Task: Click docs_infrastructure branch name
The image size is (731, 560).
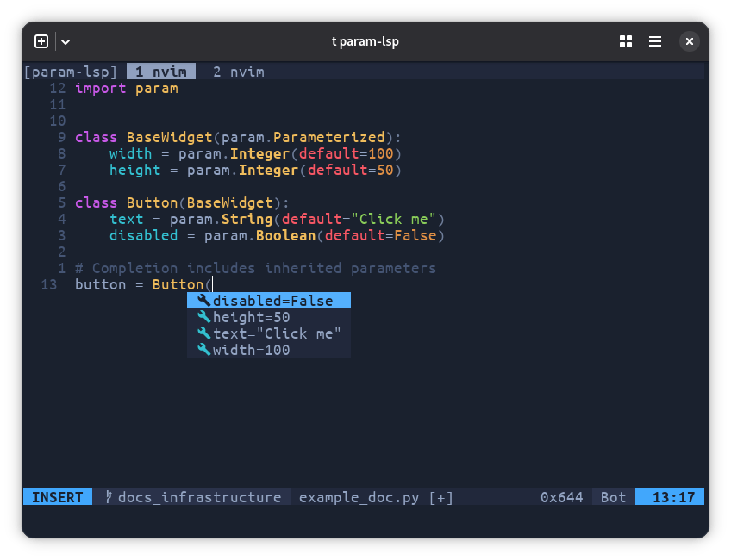Action: coord(199,497)
